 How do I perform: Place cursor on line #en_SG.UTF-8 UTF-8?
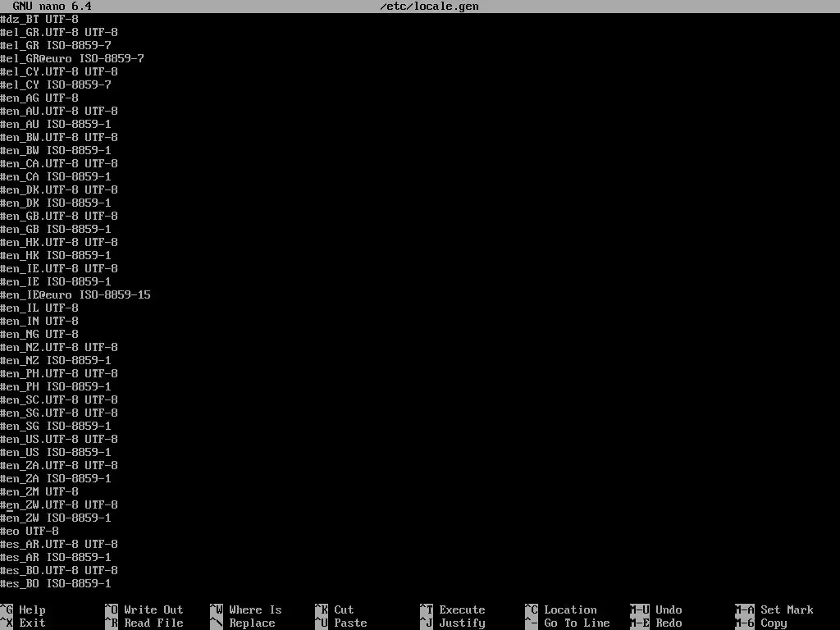[x=59, y=413]
